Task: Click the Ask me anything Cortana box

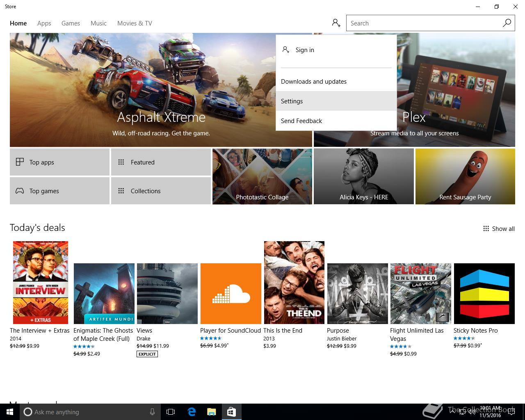Action: pyautogui.click(x=90, y=412)
